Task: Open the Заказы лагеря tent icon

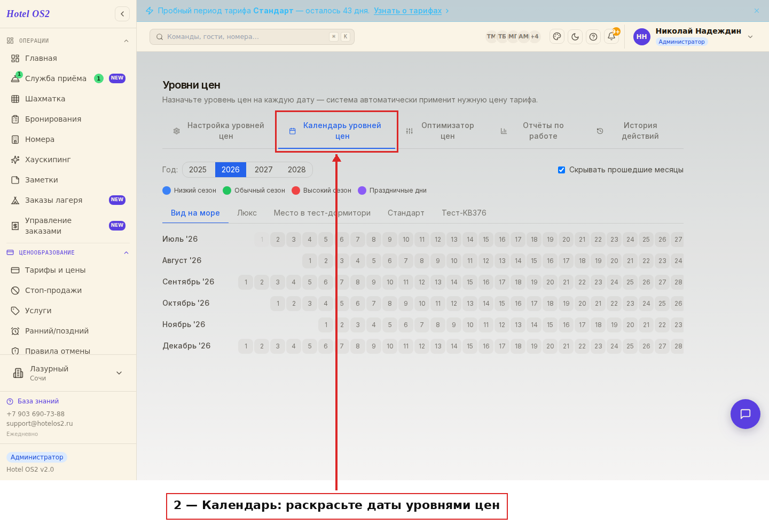Action: (15, 200)
